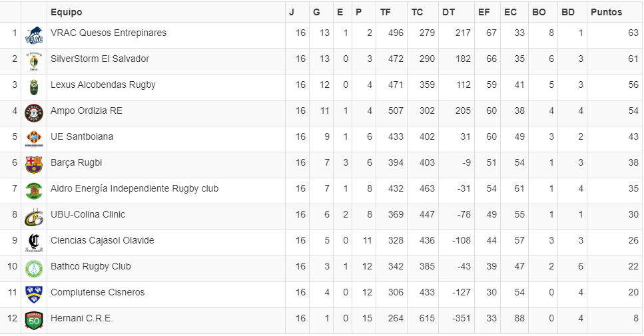Open the VRAC Quesos Entrepinares team name
The width and height of the screenshot is (644, 336).
109,33
